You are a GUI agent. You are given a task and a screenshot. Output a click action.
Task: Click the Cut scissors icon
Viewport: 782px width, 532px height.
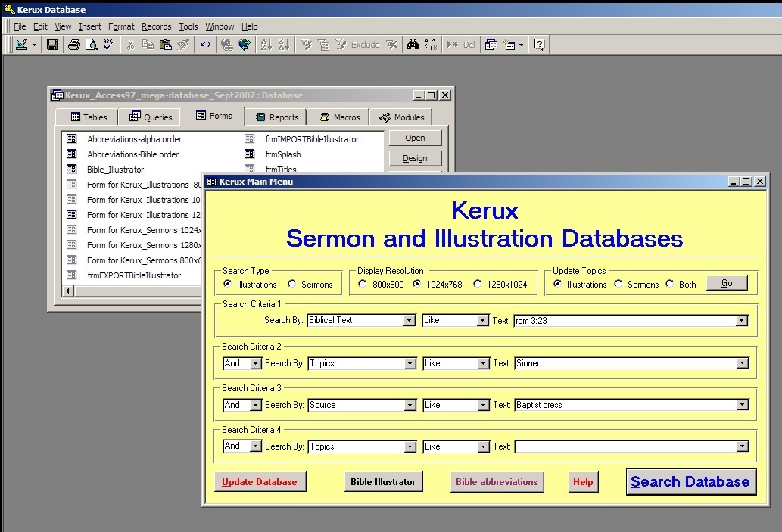pyautogui.click(x=131, y=45)
